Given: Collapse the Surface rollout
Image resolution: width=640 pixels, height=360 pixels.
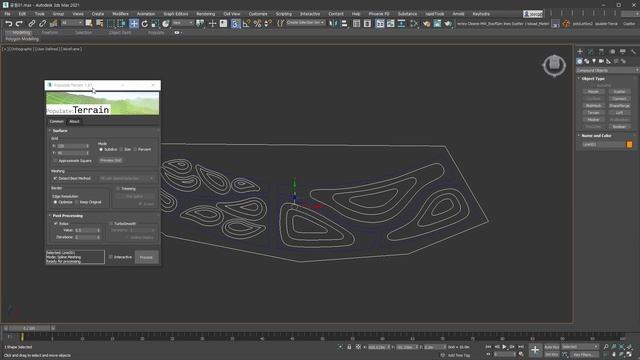Looking at the screenshot, I should click(60, 131).
